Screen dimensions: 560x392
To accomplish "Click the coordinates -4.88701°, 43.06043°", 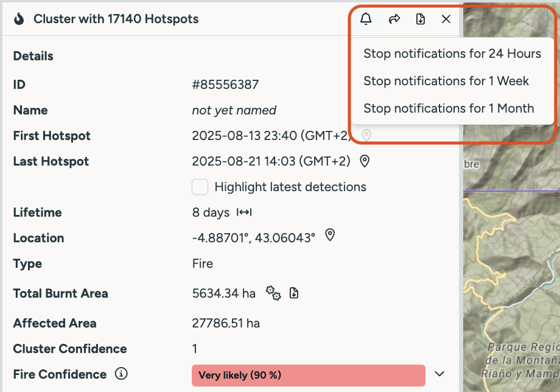I will point(254,238).
